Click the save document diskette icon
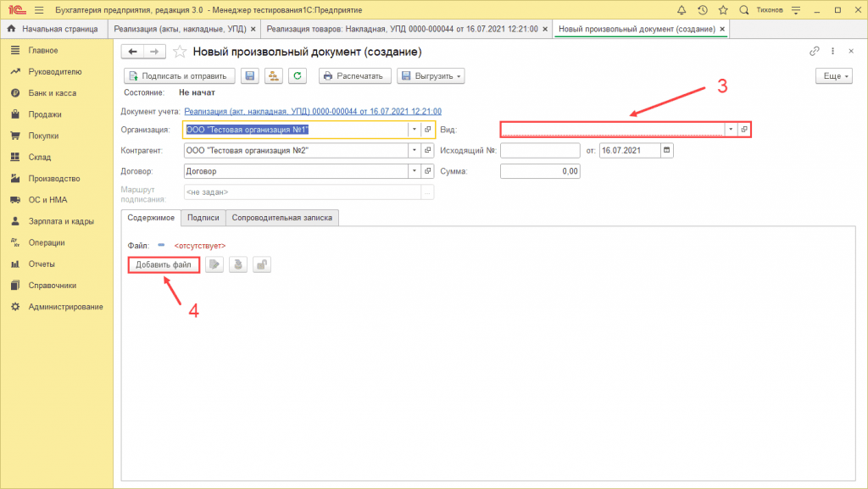 pos(250,76)
